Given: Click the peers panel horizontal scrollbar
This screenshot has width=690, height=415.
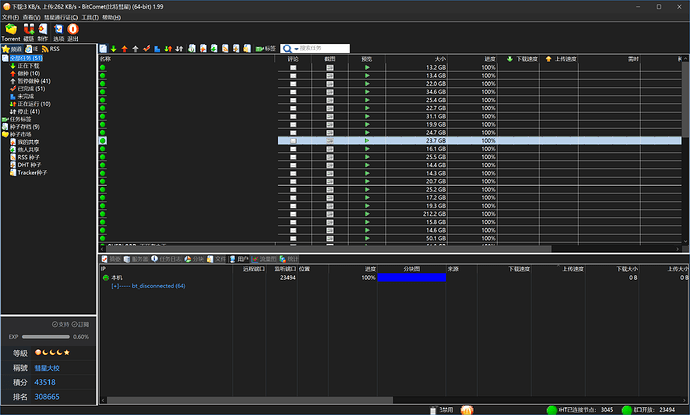Looking at the screenshot, I should (x=250, y=400).
